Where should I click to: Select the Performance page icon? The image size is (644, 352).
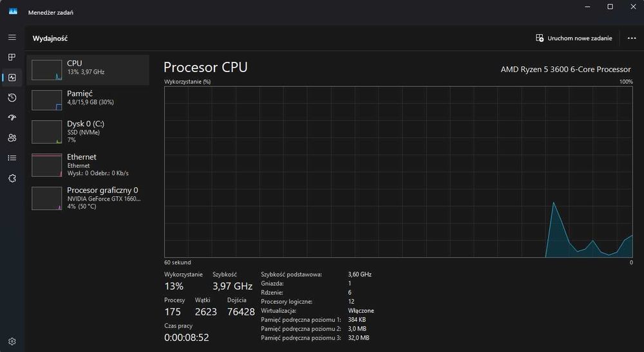tap(12, 77)
